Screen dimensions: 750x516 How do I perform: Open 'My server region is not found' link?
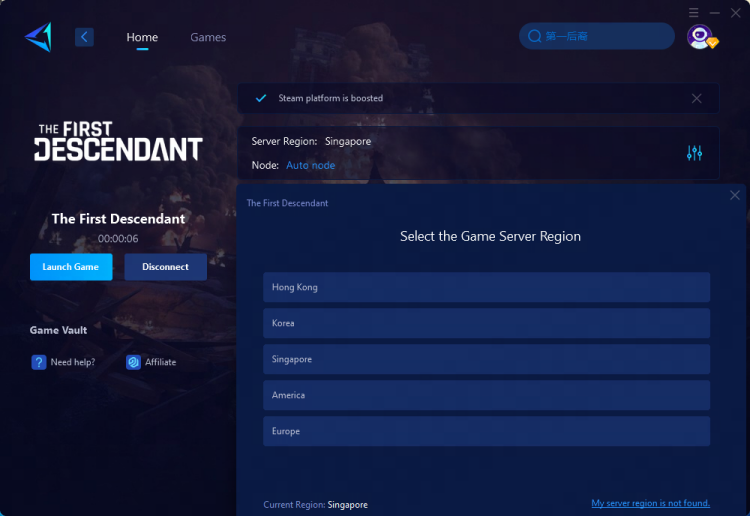[650, 504]
